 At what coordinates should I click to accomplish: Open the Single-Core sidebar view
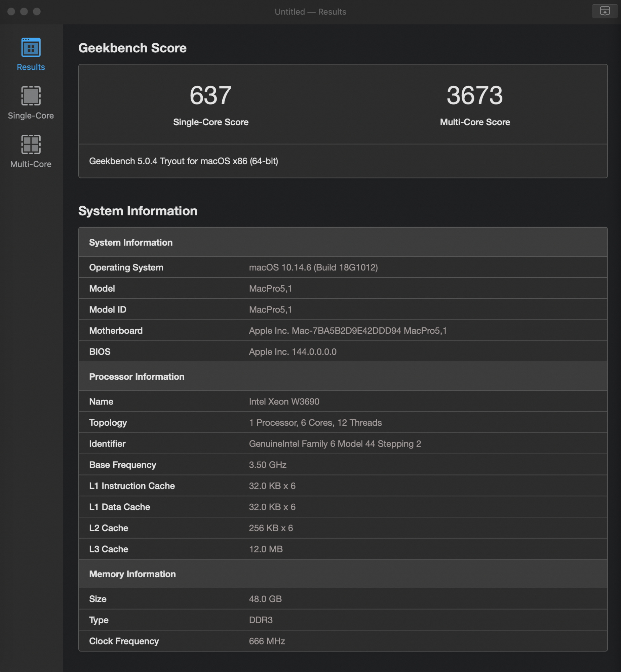[31, 103]
